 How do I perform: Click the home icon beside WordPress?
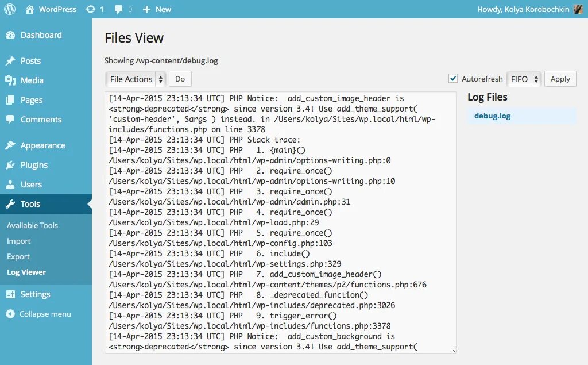[30, 9]
